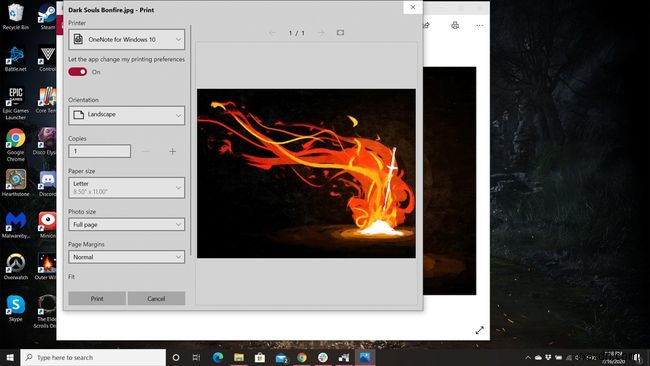Close the Print dialog
This screenshot has width=650, height=366.
tap(413, 7)
